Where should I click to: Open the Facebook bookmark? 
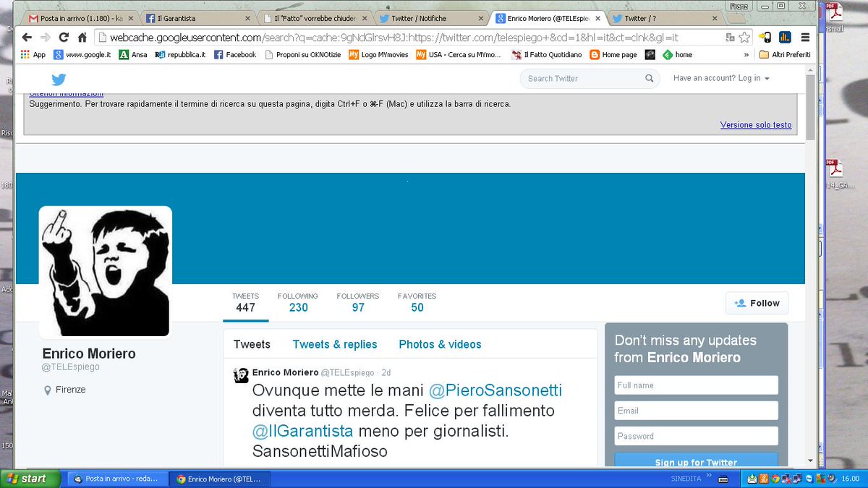coord(235,54)
